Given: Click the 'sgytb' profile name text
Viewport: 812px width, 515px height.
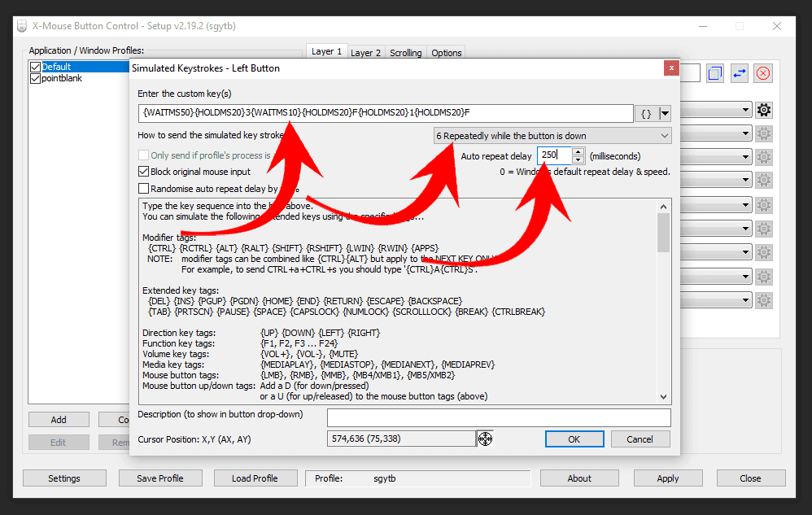Looking at the screenshot, I should coord(384,478).
